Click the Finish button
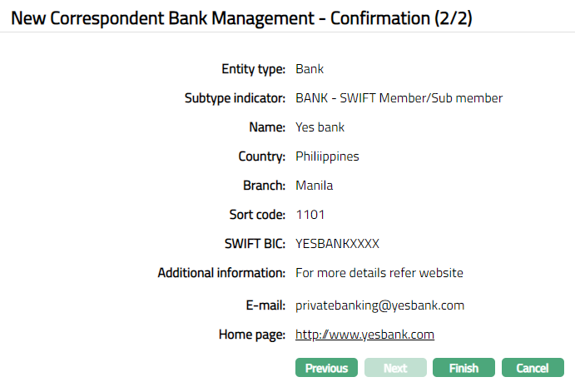575x392 pixels. (463, 368)
